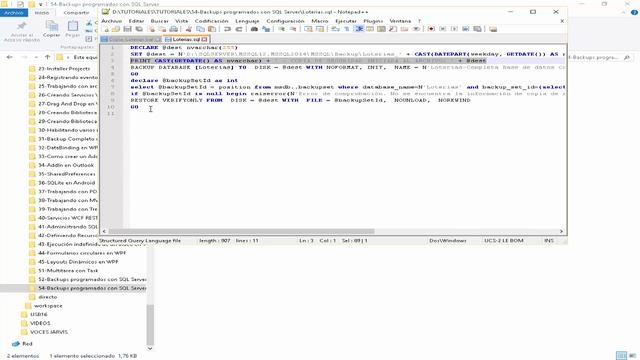
Task: Click the Save toolbar icon in Notepad++
Action: pyautogui.click(x=128, y=29)
